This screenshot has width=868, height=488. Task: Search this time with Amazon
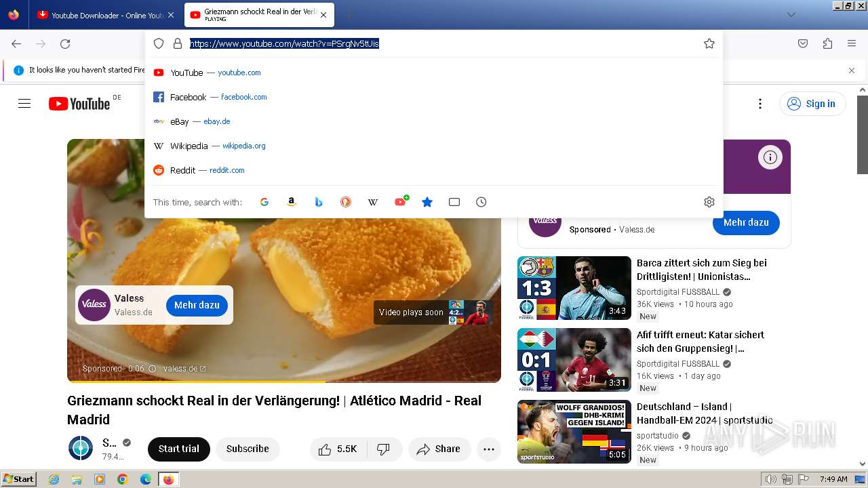(x=292, y=202)
